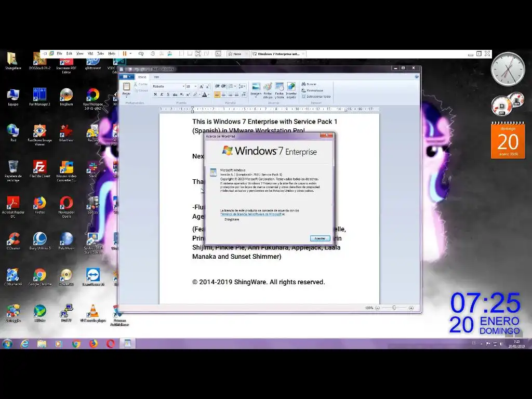532x399 pixels.
Task: Open the VMware Tabs menu
Action: coord(100,54)
